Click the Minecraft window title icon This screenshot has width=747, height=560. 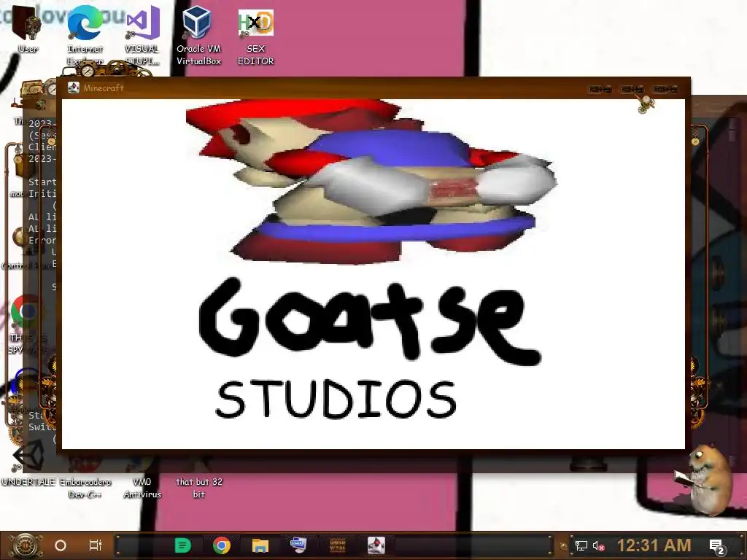click(74, 87)
